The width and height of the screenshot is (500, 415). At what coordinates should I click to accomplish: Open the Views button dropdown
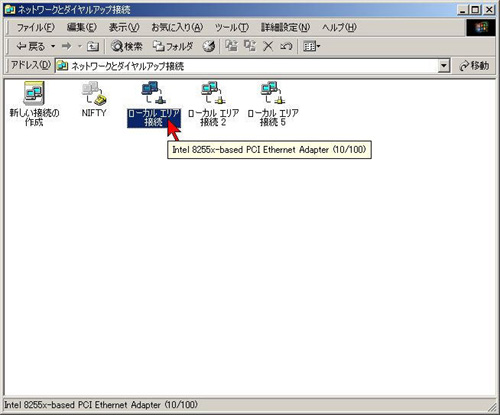pos(311,46)
